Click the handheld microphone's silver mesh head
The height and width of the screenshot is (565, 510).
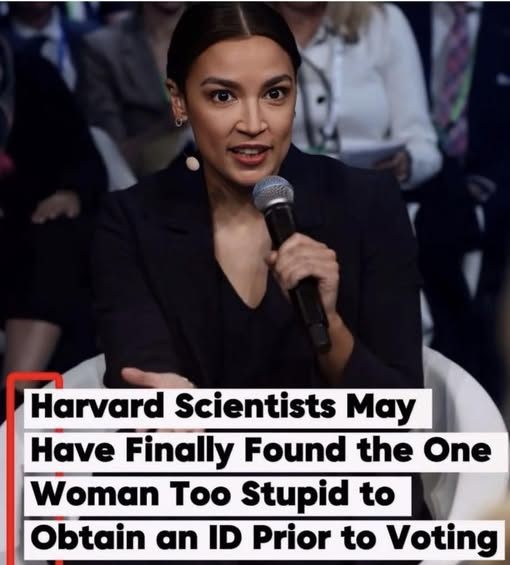(x=273, y=193)
